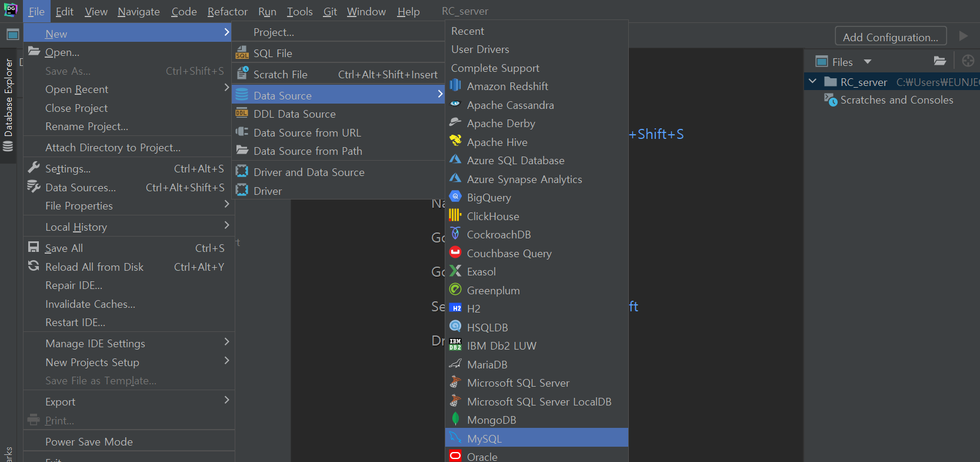Click the MySQL dolphin icon
Viewport: 980px width, 462px height.
(455, 438)
